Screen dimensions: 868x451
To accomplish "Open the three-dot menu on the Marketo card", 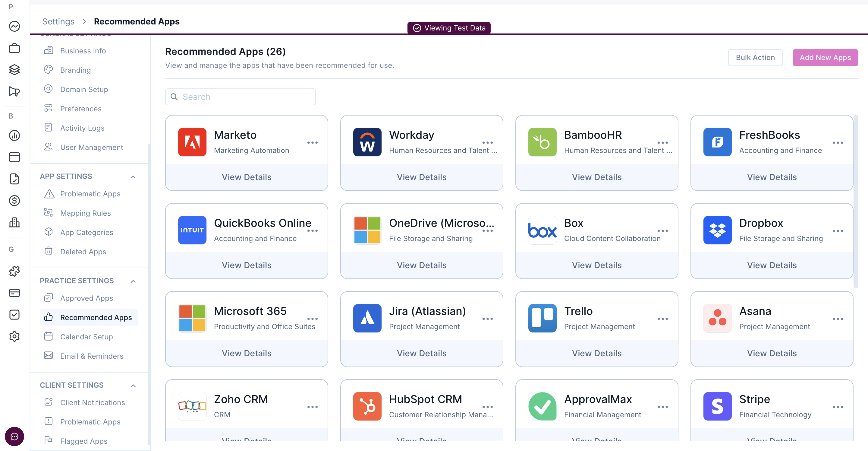I will (x=312, y=143).
